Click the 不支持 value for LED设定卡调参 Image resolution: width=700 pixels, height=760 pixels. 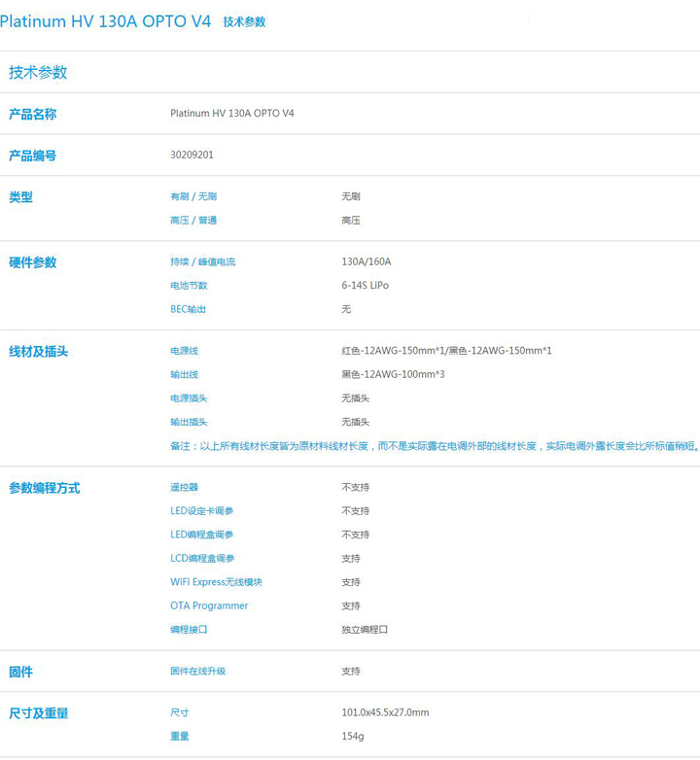click(x=355, y=511)
